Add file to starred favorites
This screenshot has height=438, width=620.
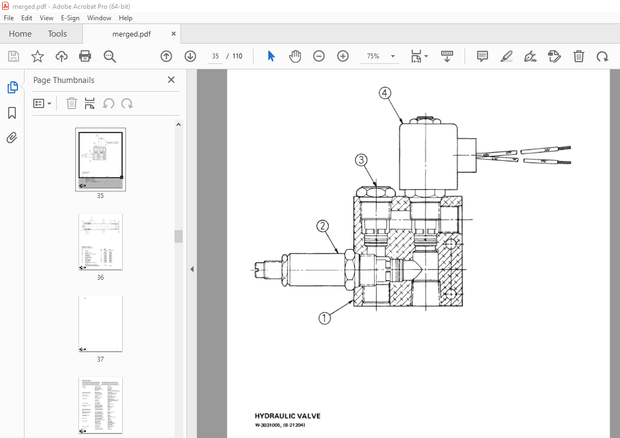37,57
